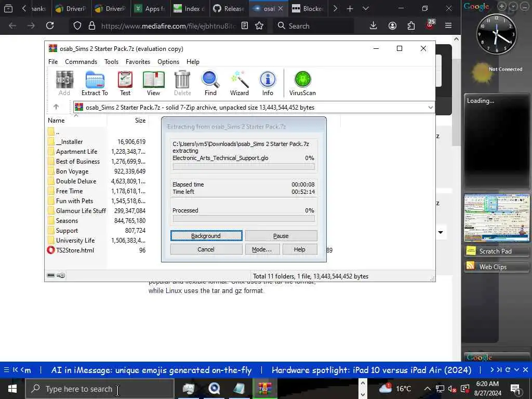Switch to the Blocker browser tab

coord(308,8)
